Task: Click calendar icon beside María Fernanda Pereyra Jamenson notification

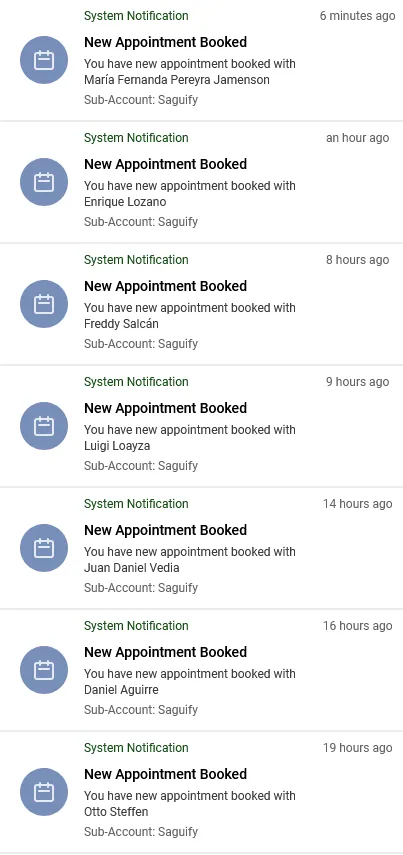Action: (x=44, y=60)
